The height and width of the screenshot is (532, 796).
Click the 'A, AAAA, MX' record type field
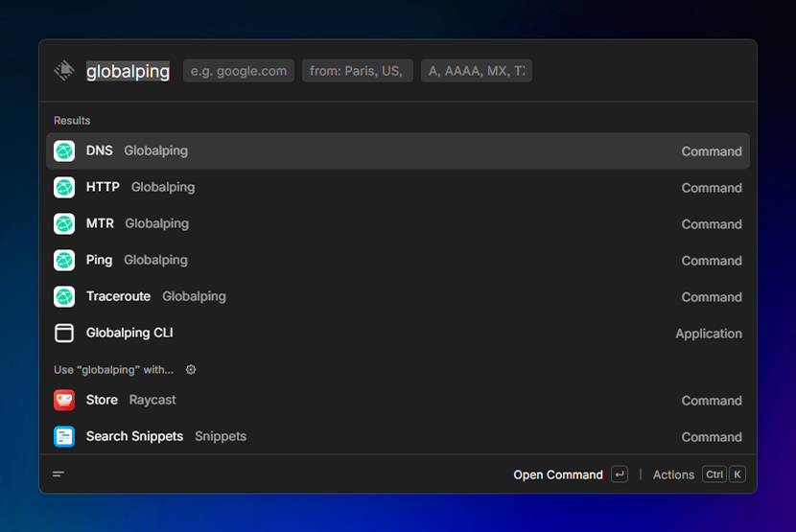click(477, 71)
